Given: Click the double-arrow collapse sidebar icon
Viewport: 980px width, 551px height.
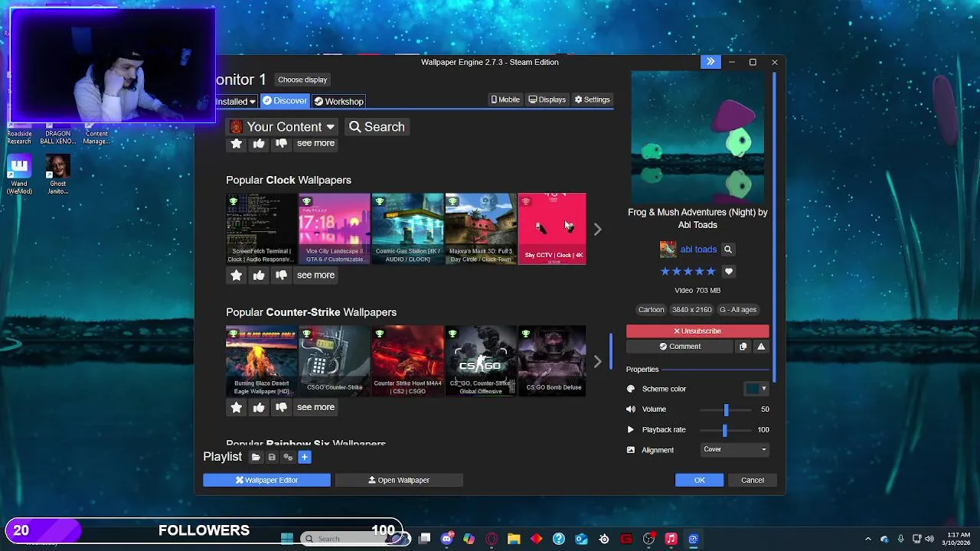Looking at the screenshot, I should [710, 62].
